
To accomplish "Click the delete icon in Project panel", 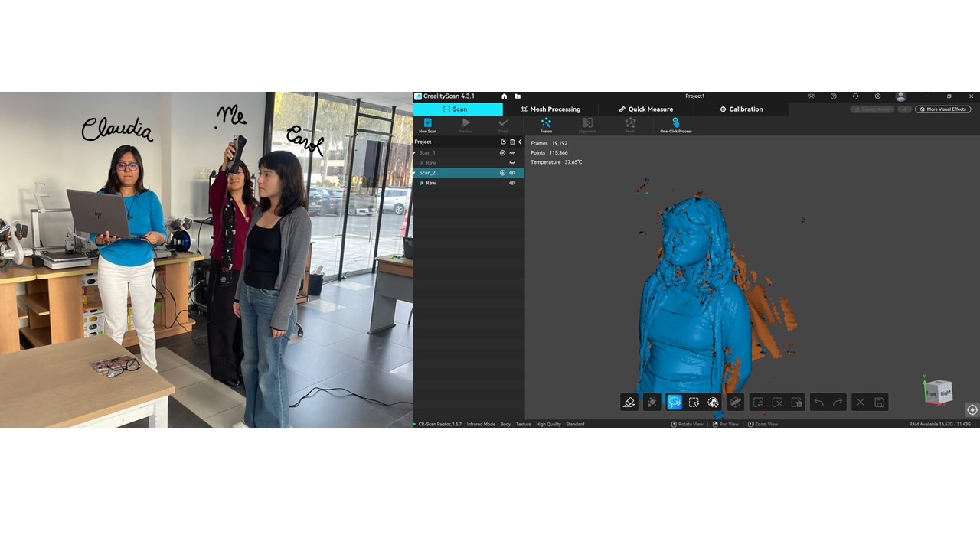I will (512, 142).
